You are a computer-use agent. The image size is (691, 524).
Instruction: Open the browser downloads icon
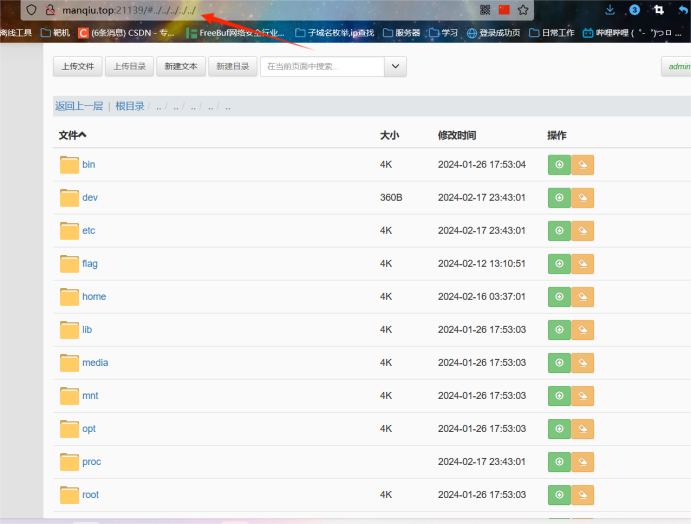pyautogui.click(x=610, y=10)
